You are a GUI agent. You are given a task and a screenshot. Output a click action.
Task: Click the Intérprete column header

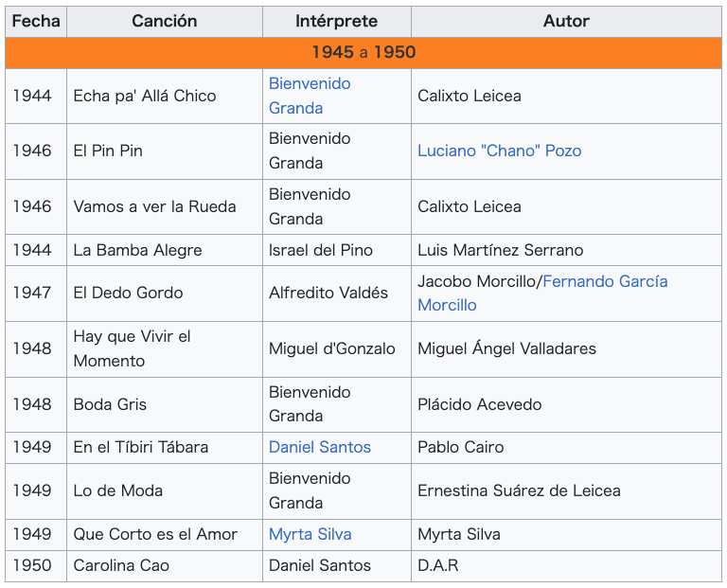coord(337,22)
